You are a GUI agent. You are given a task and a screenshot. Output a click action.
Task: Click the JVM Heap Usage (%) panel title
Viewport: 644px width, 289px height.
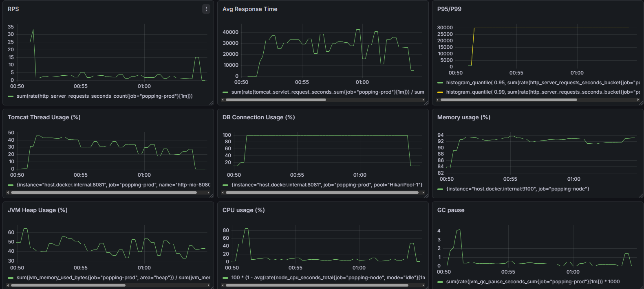(x=37, y=210)
